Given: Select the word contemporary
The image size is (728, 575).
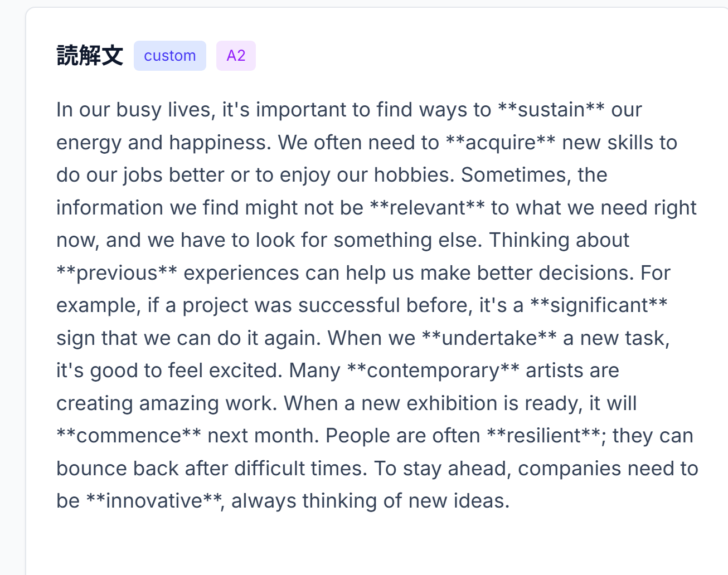Looking at the screenshot, I should 433,371.
